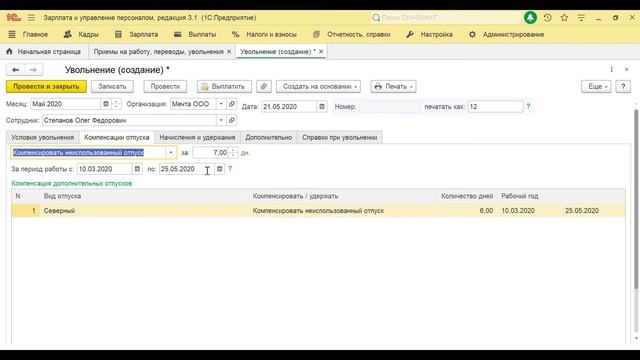This screenshot has height=360, width=640.
Task: Open the form's three-dot options menu
Action: click(611, 70)
